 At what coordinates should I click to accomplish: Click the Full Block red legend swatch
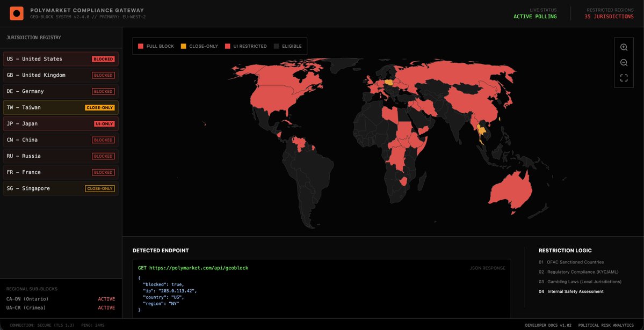pyautogui.click(x=141, y=46)
